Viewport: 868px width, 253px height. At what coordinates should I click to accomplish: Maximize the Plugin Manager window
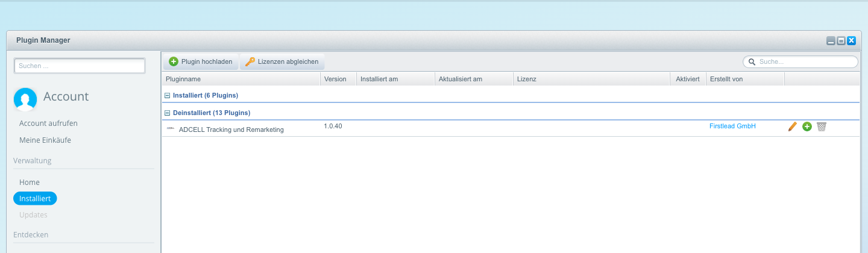841,40
